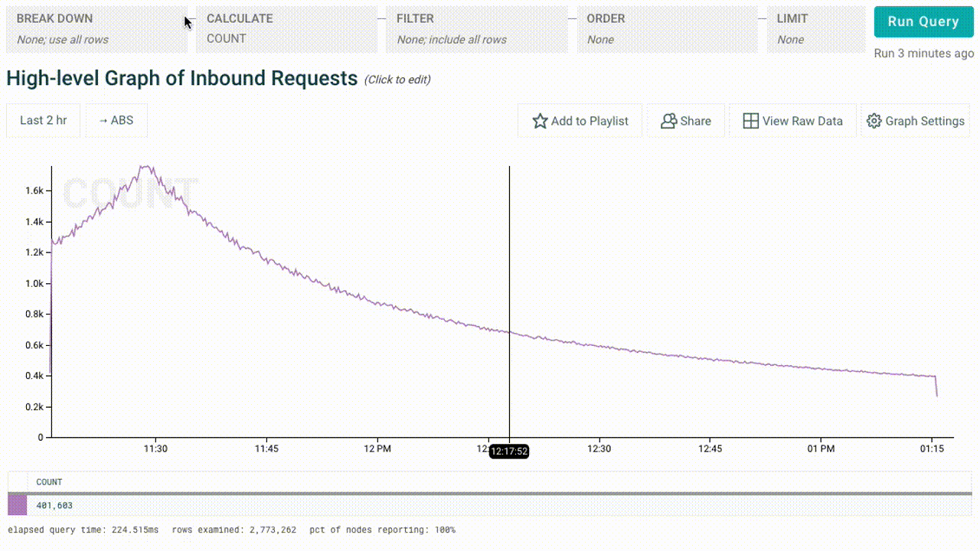Open Graph Settings
980x551 pixels.
[916, 121]
